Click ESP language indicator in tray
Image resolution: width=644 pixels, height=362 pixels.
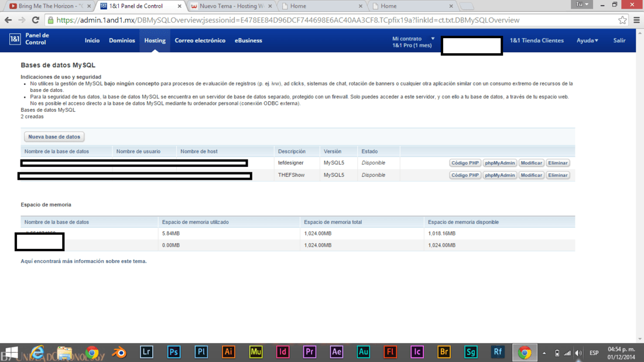[x=594, y=353]
